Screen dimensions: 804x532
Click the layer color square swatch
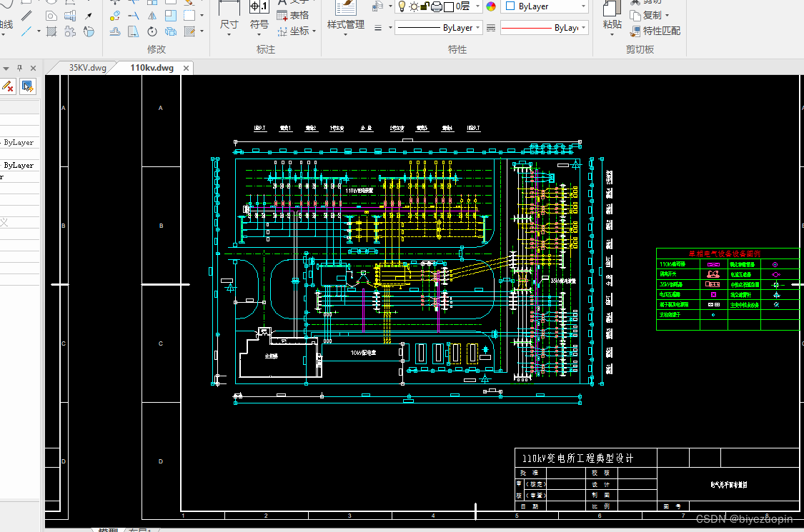tap(449, 6)
